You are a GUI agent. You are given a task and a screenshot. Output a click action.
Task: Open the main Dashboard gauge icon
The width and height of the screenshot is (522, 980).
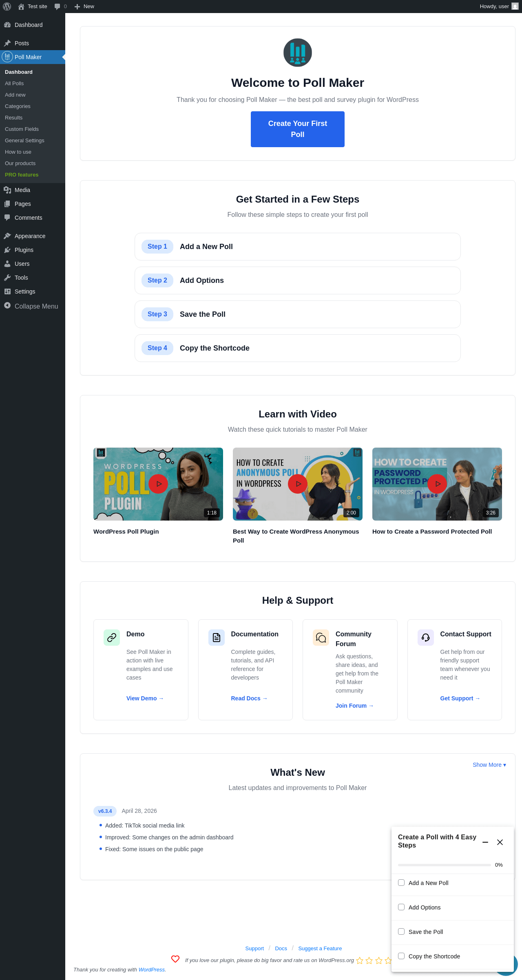coord(7,25)
